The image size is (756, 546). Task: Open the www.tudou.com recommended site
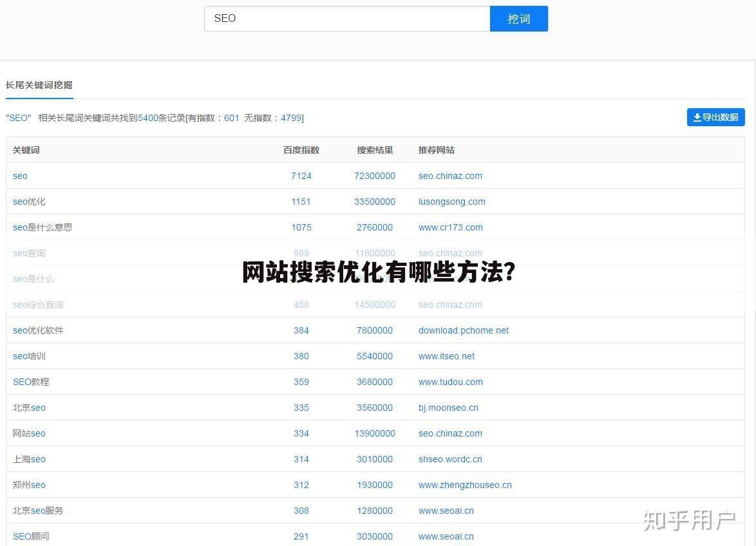tap(450, 382)
